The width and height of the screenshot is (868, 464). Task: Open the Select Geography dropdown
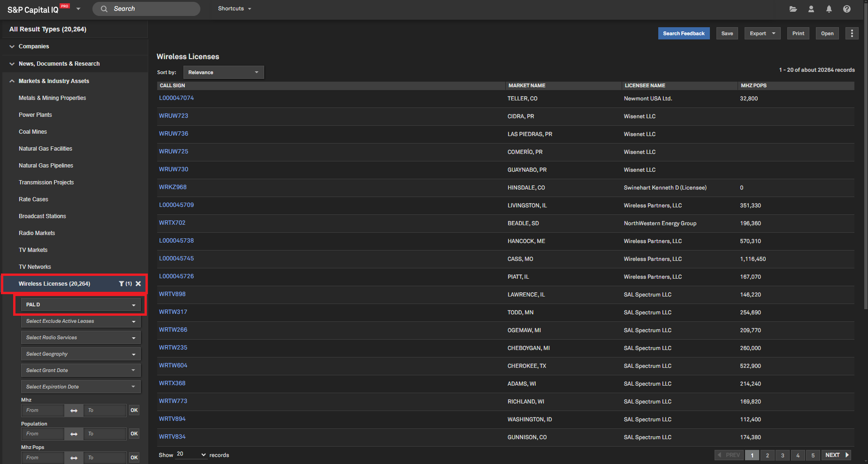point(81,354)
